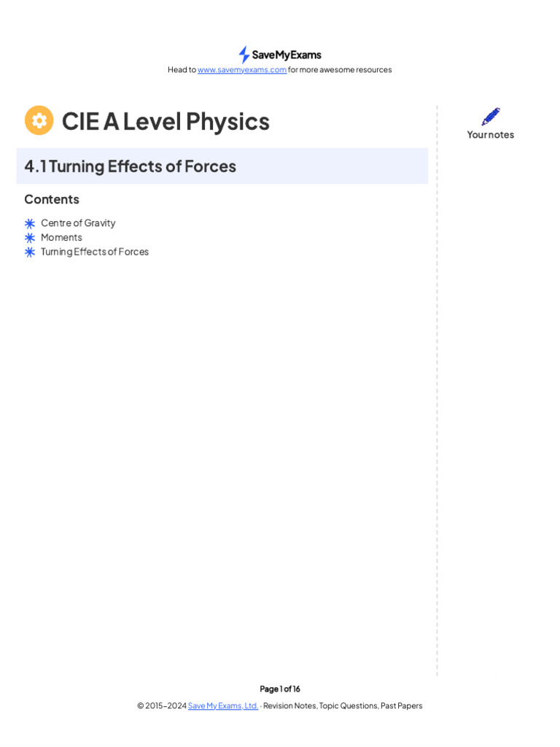Viewport: 560px width, 747px height.
Task: Click the CIE A Level Physics title
Action: pyautogui.click(x=166, y=121)
